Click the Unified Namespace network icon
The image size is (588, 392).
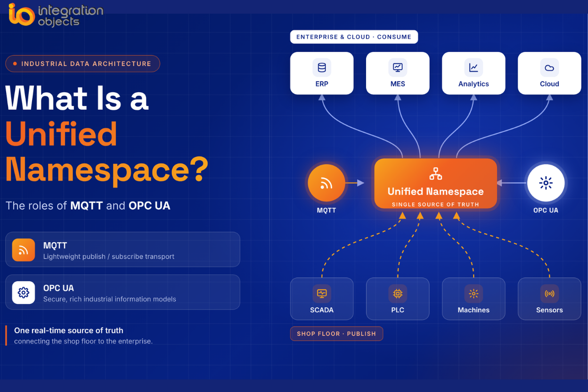click(436, 174)
